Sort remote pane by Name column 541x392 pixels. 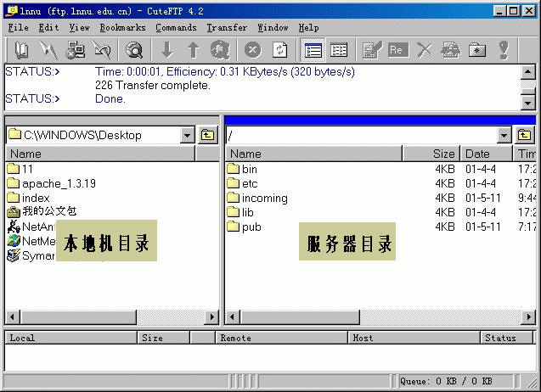313,154
